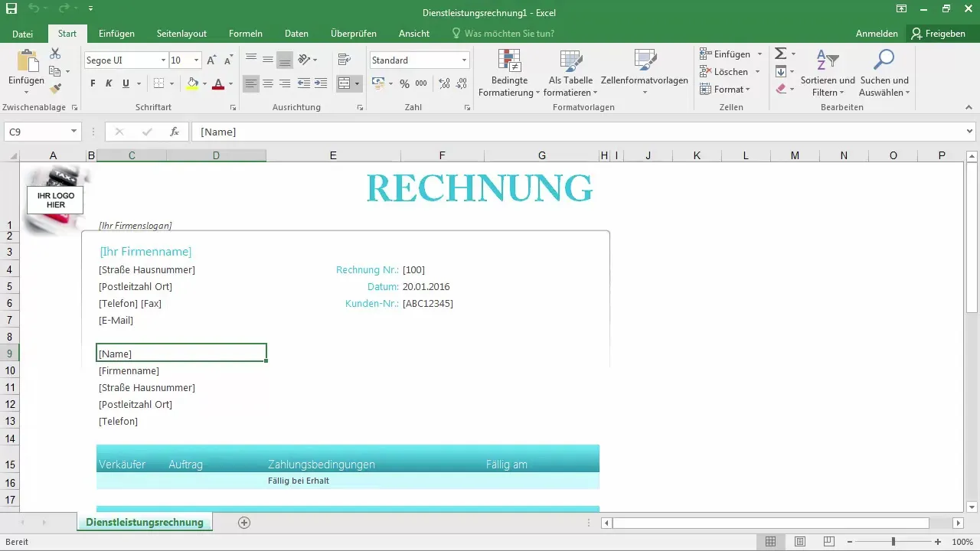Center text horizontally
Viewport: 980px width, 551px height.
pos(268,83)
